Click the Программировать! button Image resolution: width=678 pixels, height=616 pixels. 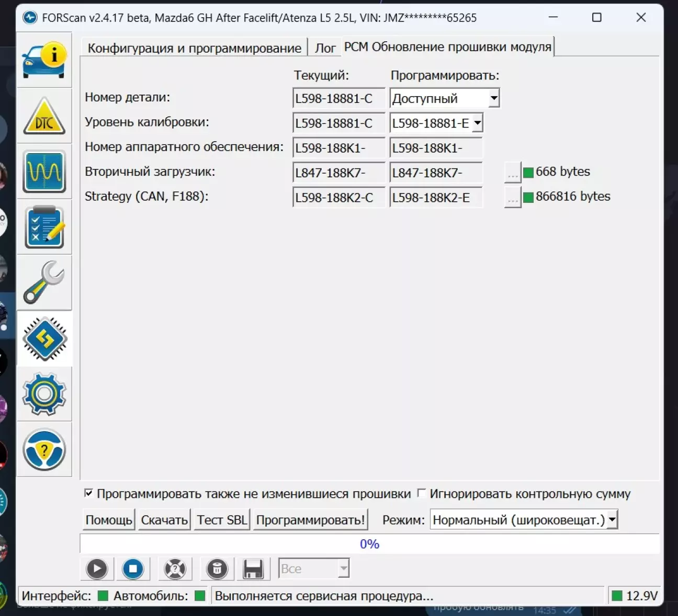[x=310, y=520]
